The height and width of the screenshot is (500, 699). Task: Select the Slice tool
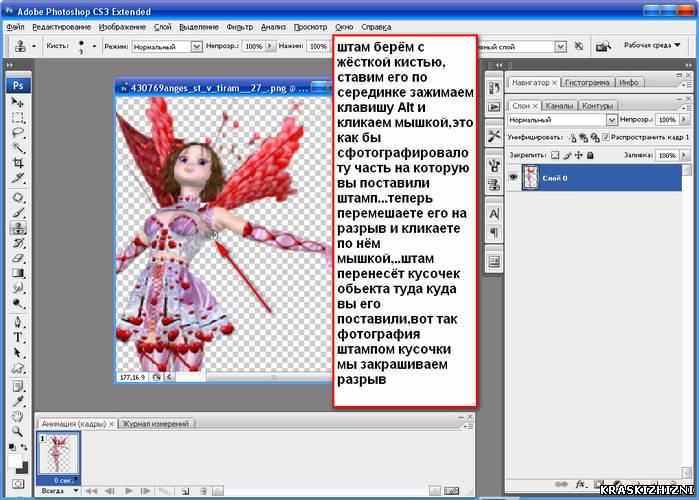(18, 178)
